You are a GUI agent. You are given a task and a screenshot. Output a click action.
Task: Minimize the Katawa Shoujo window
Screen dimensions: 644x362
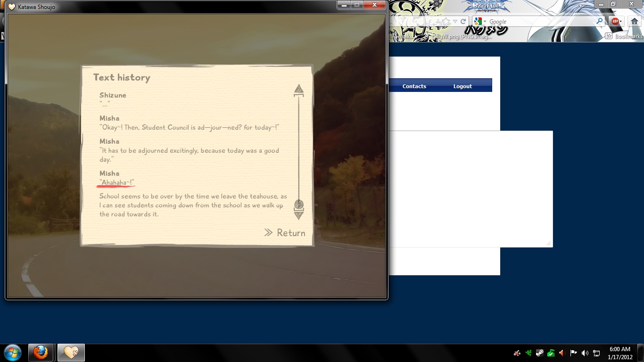[344, 5]
